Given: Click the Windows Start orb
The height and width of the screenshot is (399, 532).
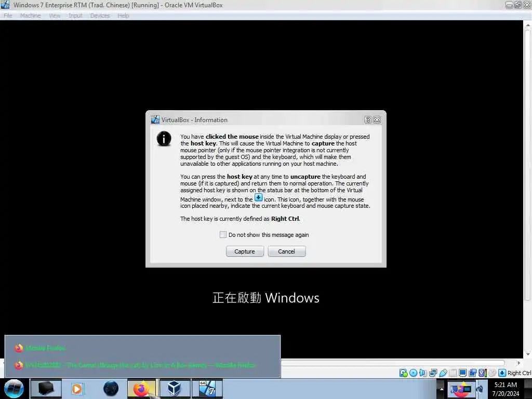Looking at the screenshot, I should click(x=14, y=389).
